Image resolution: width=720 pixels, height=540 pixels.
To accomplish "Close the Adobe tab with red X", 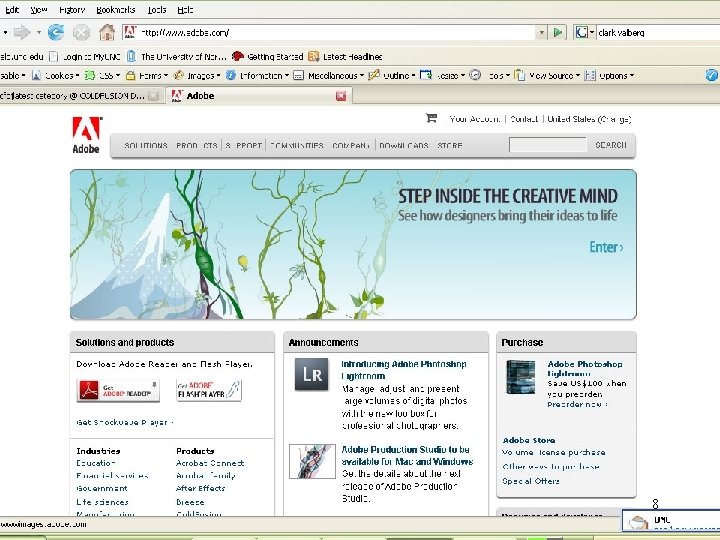I will coord(341,96).
